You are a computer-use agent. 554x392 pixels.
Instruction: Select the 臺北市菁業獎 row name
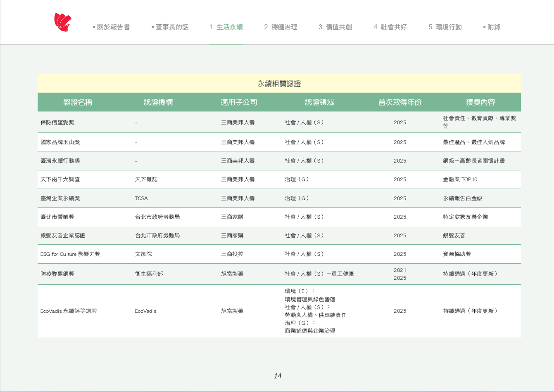[57, 217]
